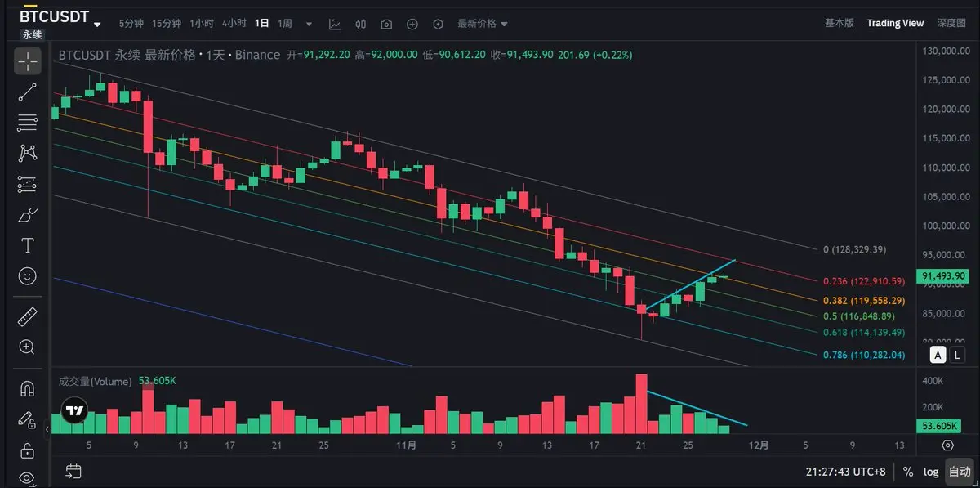This screenshot has height=488, width=980.
Task: Toggle percent scale button
Action: click(x=908, y=472)
